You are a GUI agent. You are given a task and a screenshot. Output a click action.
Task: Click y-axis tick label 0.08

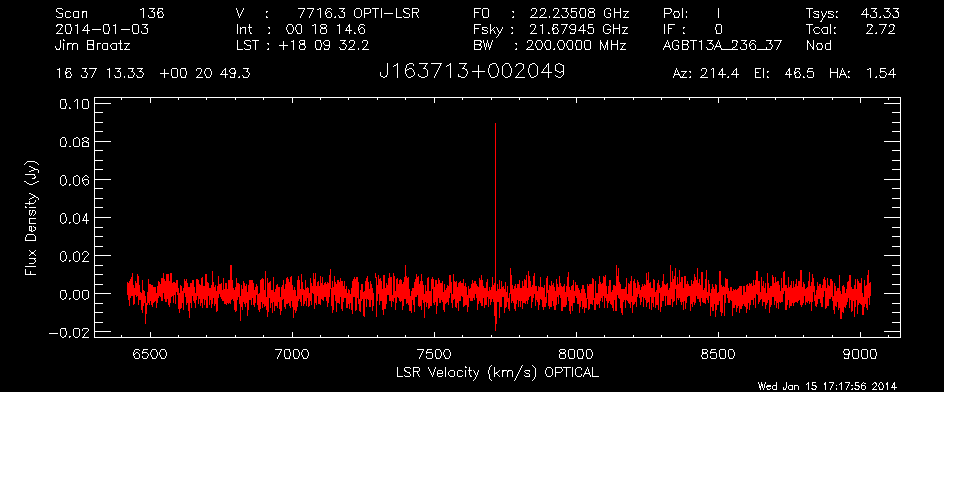pyautogui.click(x=74, y=142)
